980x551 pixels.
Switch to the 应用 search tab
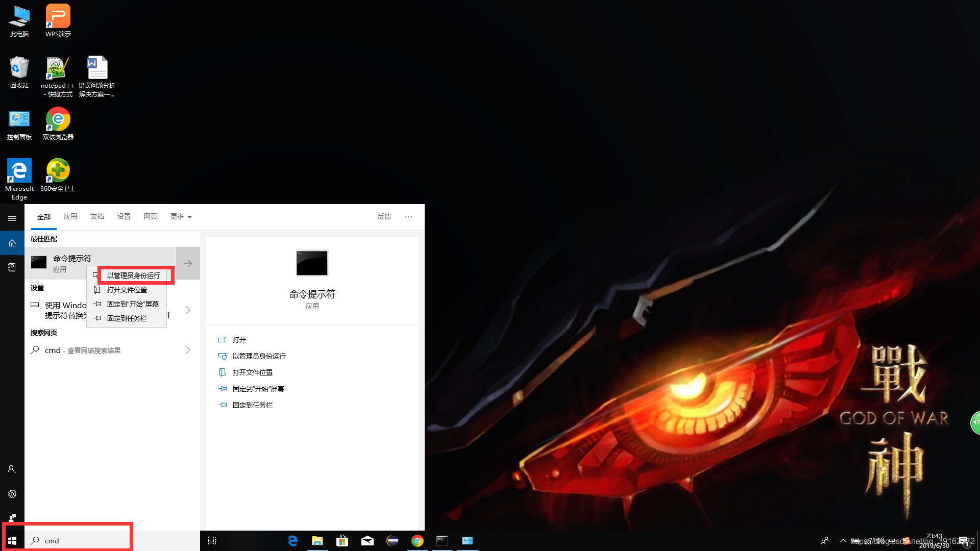point(70,217)
